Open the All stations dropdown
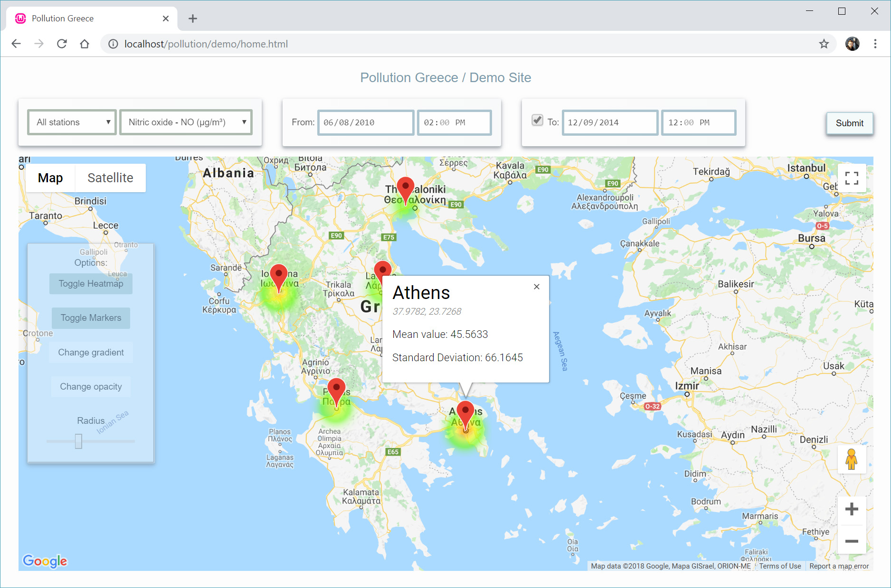 tap(72, 122)
